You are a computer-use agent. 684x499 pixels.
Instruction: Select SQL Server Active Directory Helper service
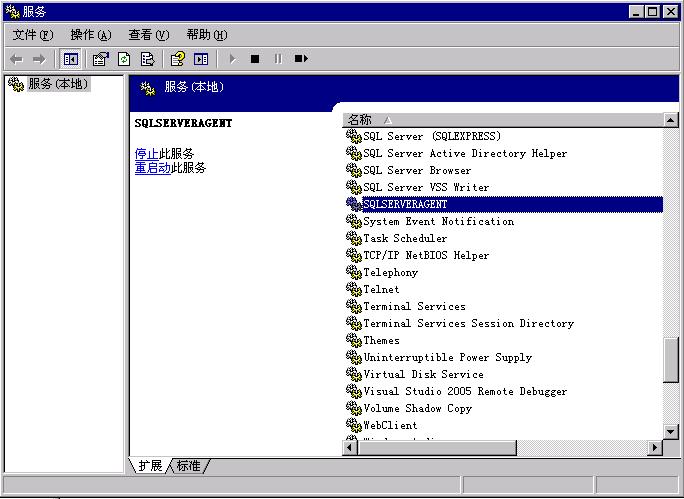[x=465, y=154]
